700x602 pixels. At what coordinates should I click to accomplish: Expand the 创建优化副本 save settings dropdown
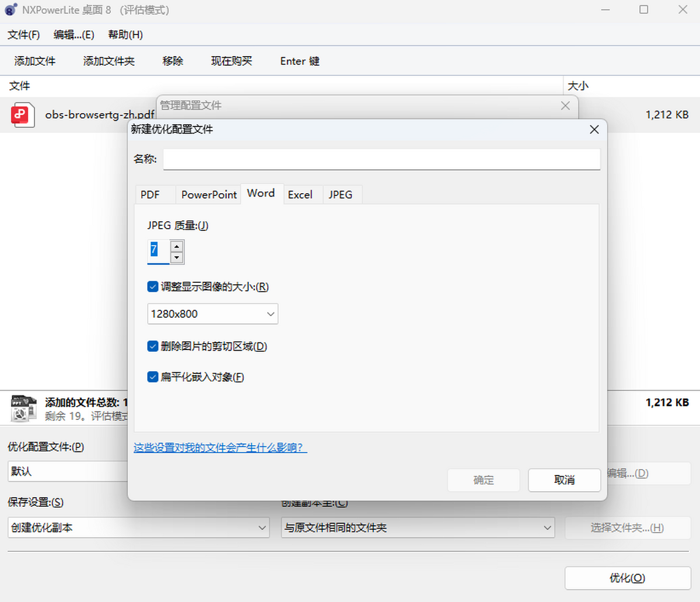tap(138, 528)
